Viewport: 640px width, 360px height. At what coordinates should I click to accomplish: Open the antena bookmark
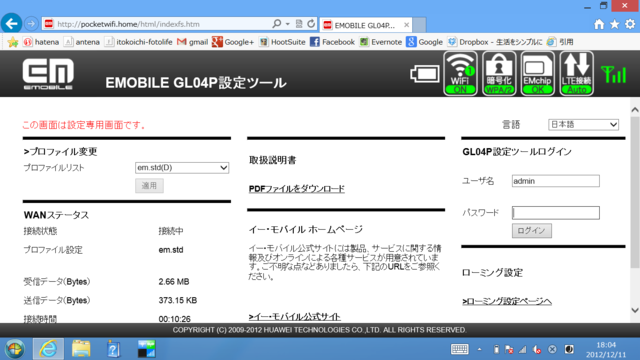click(82, 42)
